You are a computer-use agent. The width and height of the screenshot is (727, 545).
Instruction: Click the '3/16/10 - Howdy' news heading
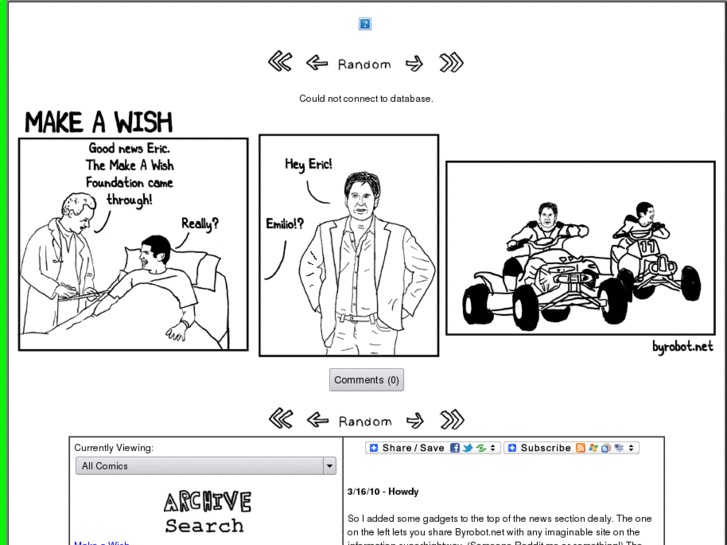pyautogui.click(x=383, y=492)
